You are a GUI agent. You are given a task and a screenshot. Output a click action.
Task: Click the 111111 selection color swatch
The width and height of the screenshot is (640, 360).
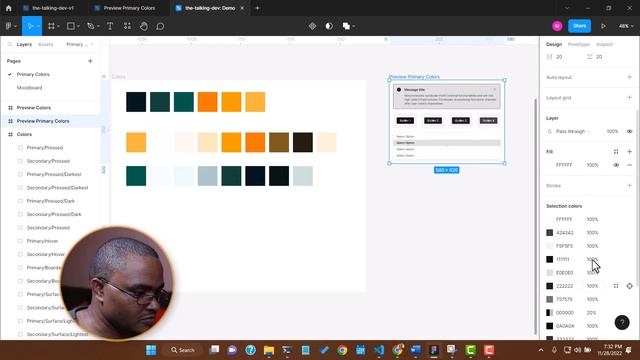click(549, 259)
